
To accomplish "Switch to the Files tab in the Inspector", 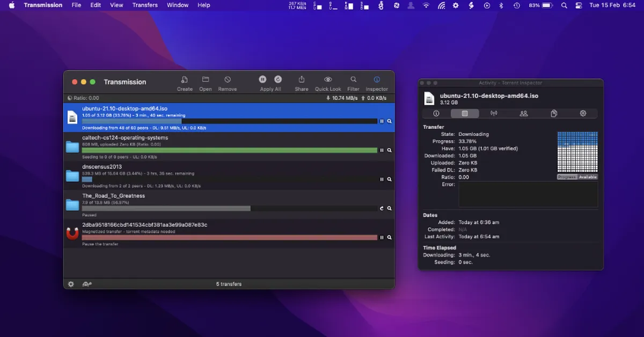I will (x=554, y=113).
